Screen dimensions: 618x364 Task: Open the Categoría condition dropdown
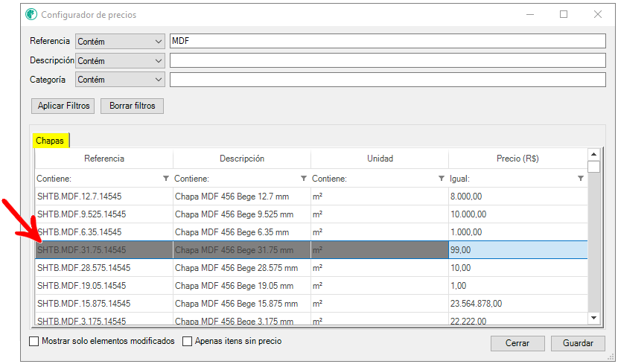pos(120,80)
